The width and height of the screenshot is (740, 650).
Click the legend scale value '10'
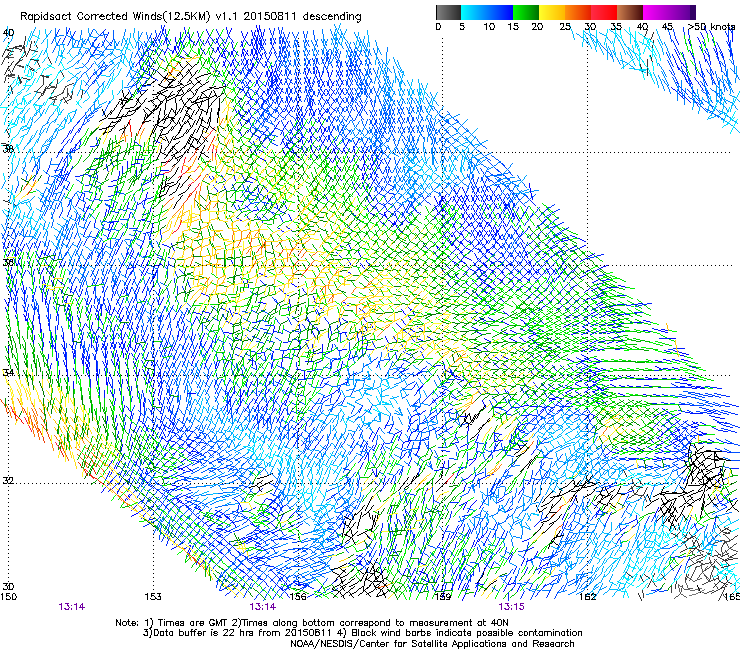point(489,27)
